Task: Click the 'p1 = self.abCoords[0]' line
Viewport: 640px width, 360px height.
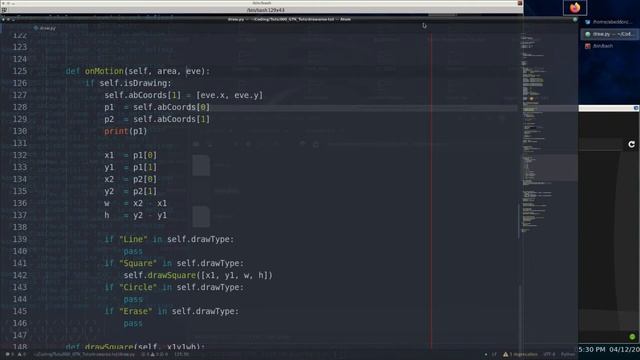Action: pyautogui.click(x=157, y=107)
